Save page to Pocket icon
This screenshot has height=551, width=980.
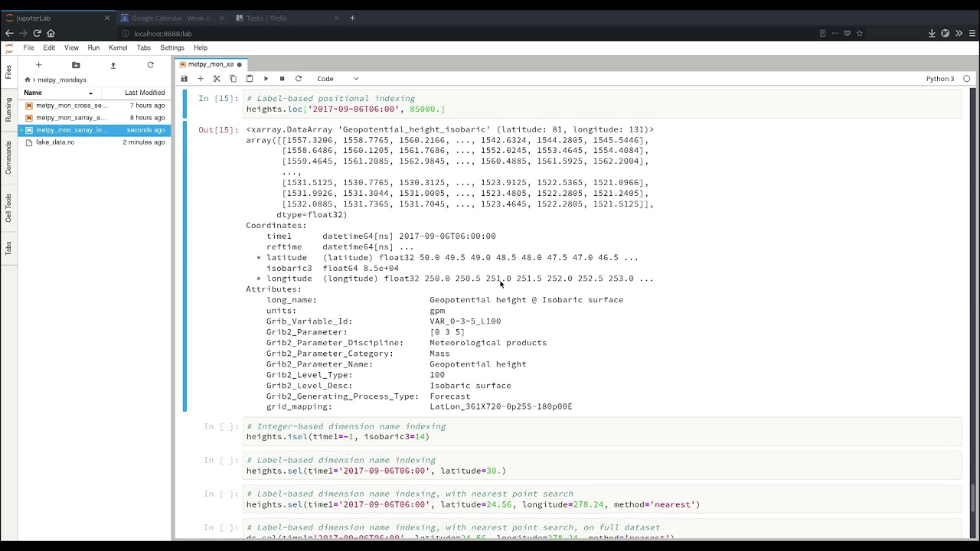click(x=847, y=33)
